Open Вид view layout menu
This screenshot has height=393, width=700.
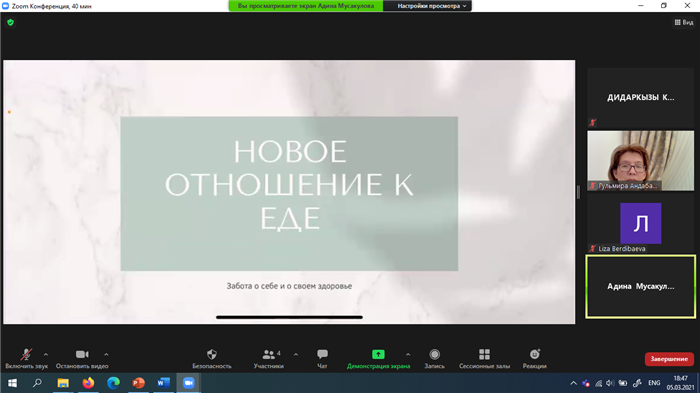(684, 22)
